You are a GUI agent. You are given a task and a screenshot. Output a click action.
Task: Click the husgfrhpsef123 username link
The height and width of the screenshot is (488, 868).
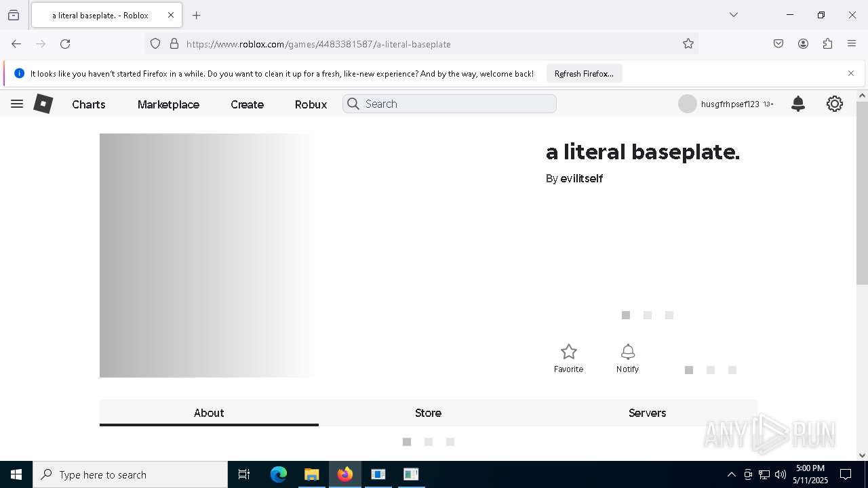(730, 104)
